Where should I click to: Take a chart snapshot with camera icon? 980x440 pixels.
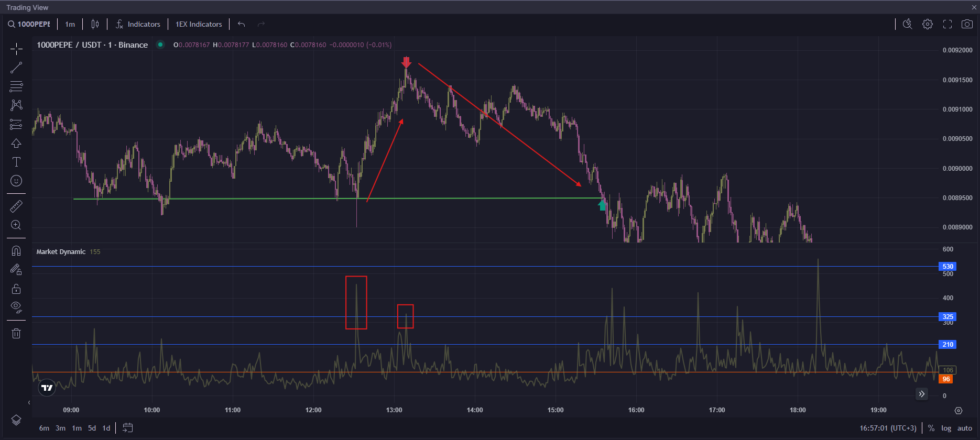(x=967, y=24)
